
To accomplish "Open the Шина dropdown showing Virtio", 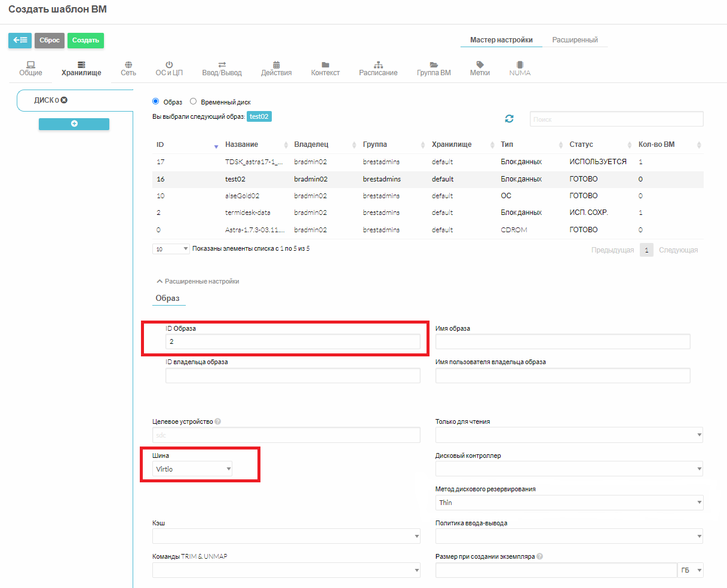I will pyautogui.click(x=192, y=469).
